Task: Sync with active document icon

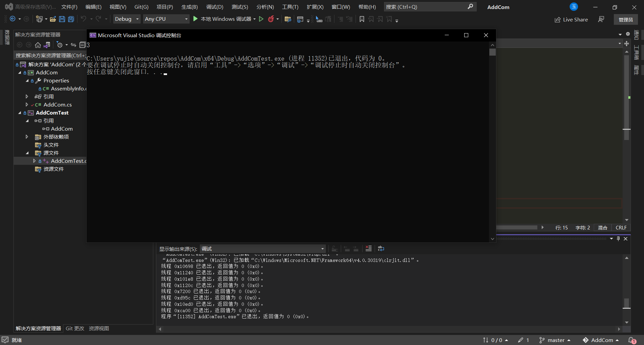Action: pos(73,45)
